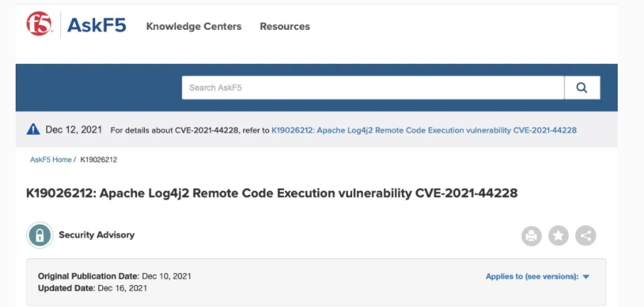
Task: Open the Knowledge Centers menu
Action: tap(194, 26)
